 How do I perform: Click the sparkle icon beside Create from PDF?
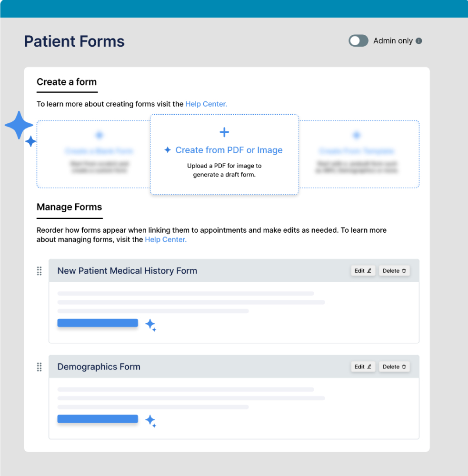tap(168, 150)
